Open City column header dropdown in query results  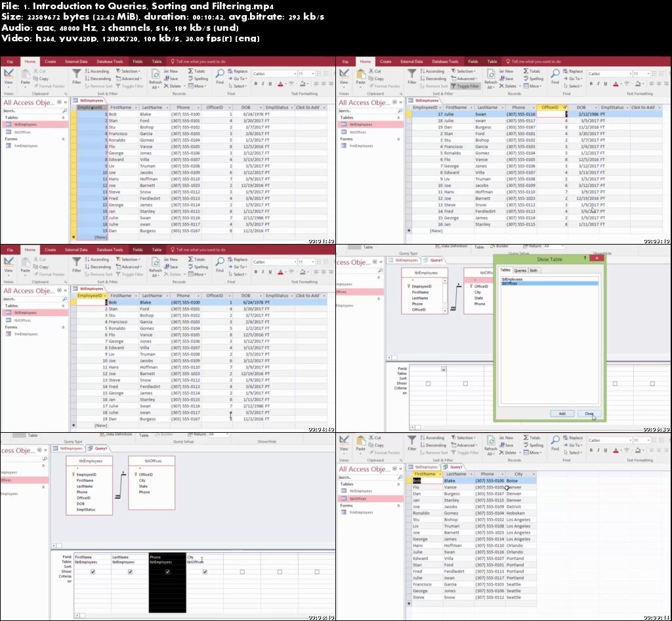pos(534,474)
